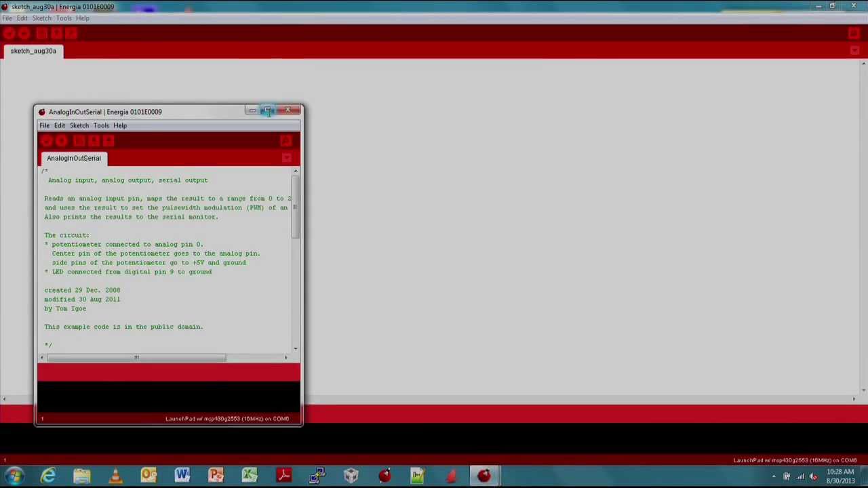The width and height of the screenshot is (868, 488).
Task: Open Tools menu in the sketch_aug30a window
Action: click(x=64, y=18)
